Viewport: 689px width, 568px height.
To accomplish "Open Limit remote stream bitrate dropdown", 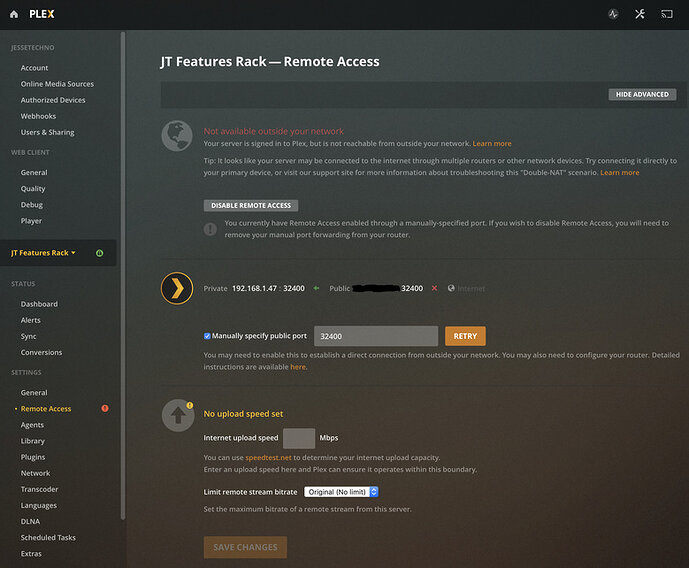I will pos(341,492).
